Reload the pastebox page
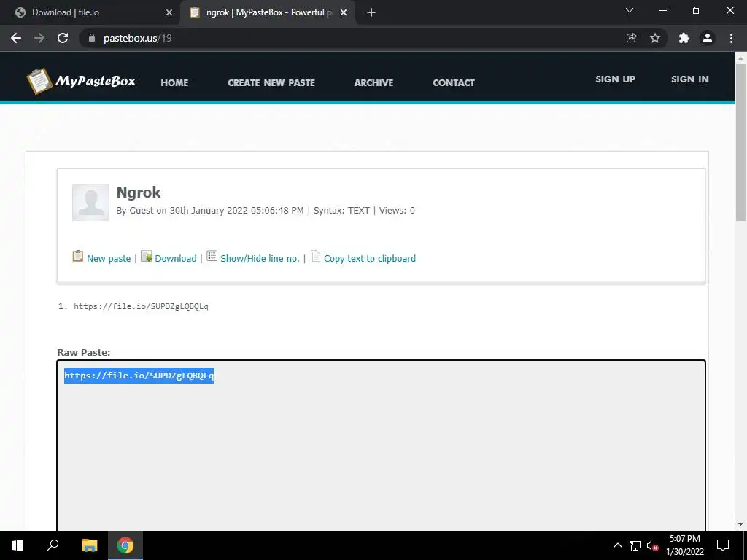Viewport: 747px width, 560px height. [x=63, y=38]
